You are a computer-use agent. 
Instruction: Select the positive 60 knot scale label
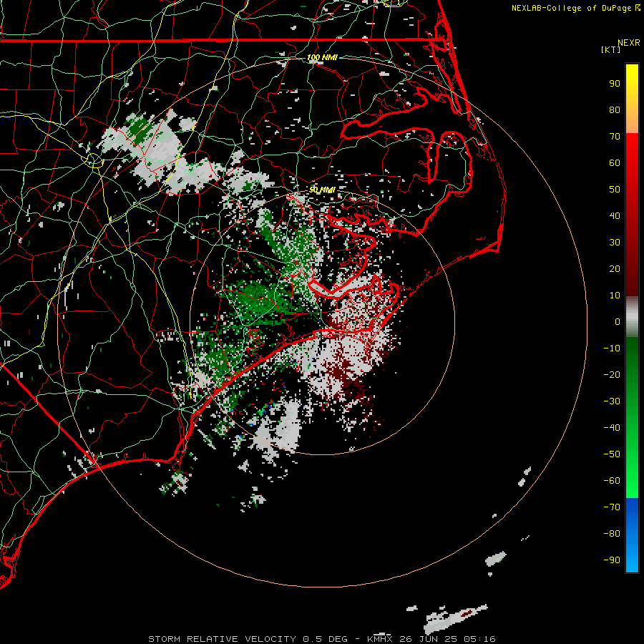point(615,163)
